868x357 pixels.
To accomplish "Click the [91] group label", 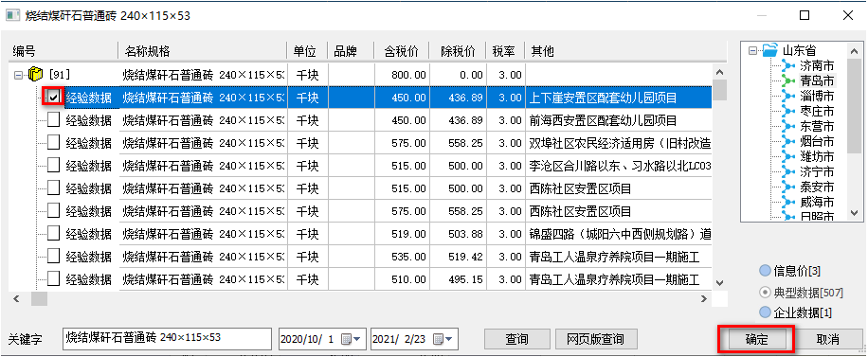I will [60, 74].
